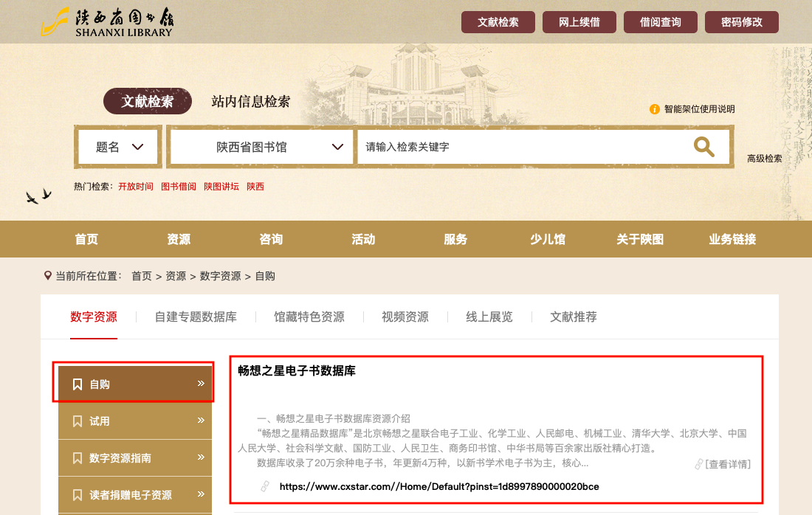Click the 图书借阅 hot search link
Viewport: 812px width, 515px height.
click(x=179, y=187)
